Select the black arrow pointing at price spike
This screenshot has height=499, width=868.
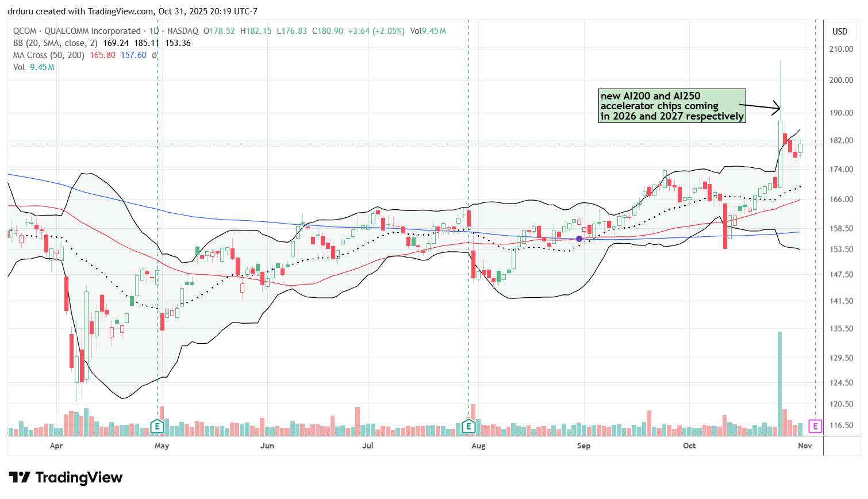pos(760,106)
